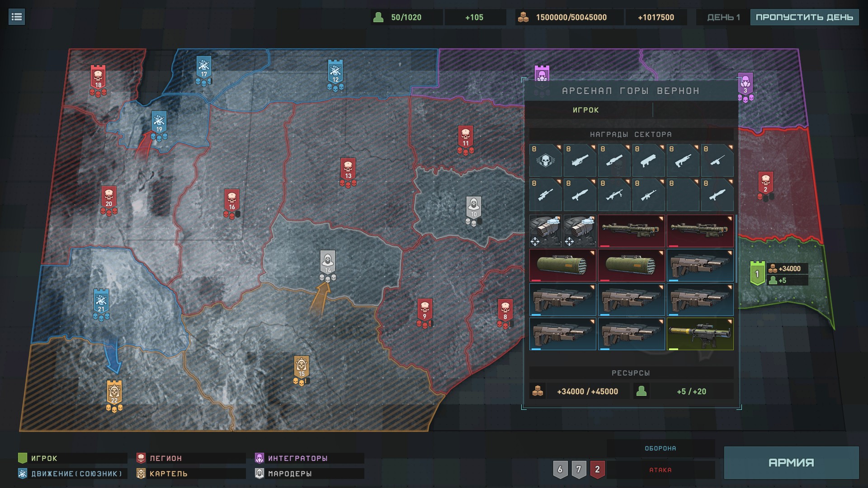Select the Оборона defense tab
868x488 pixels.
(660, 448)
